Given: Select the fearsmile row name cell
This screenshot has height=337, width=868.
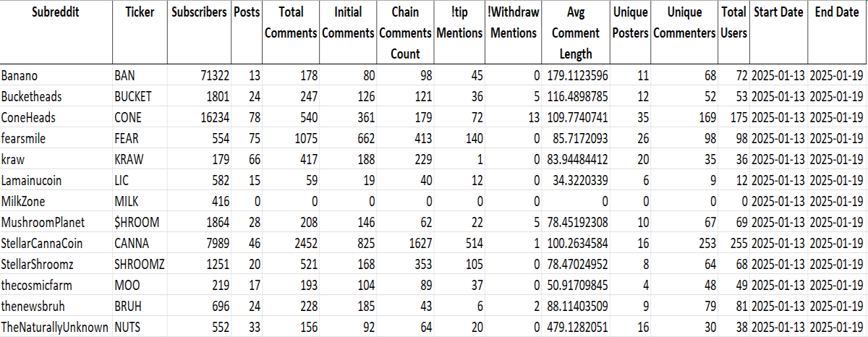Looking at the screenshot, I should point(56,138).
